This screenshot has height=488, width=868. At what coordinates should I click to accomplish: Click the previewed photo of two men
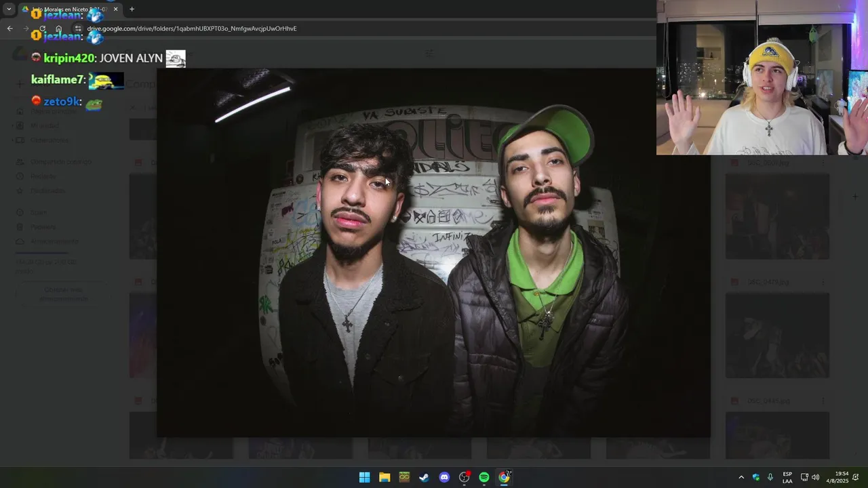coord(434,252)
